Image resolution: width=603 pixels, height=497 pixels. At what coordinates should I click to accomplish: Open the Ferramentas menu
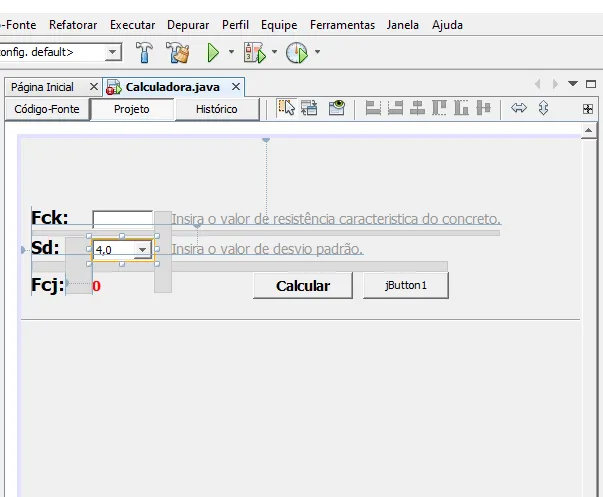point(342,25)
